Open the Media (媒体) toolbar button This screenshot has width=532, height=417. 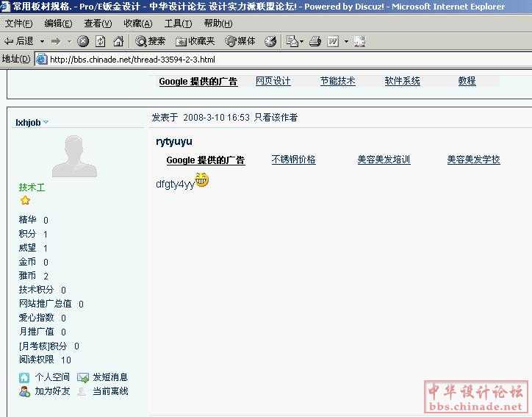(x=240, y=41)
